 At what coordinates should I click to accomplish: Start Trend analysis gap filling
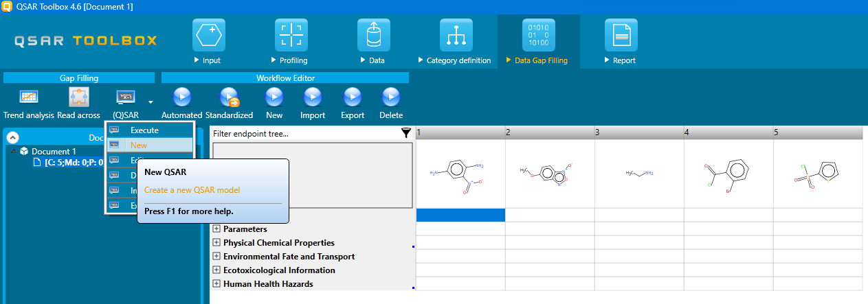(x=29, y=104)
